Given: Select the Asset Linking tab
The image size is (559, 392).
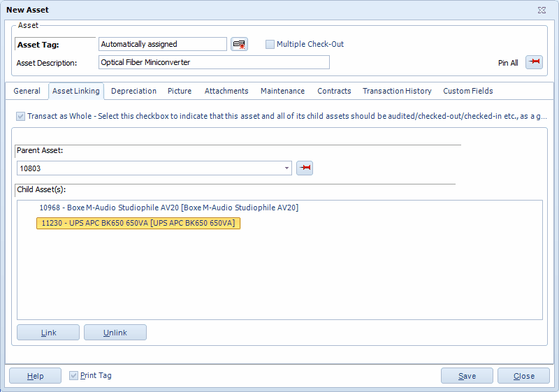Looking at the screenshot, I should click(x=76, y=91).
